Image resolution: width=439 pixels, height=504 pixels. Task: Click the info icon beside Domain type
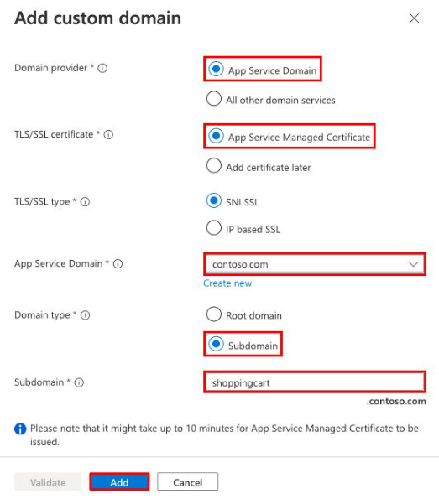point(85,315)
